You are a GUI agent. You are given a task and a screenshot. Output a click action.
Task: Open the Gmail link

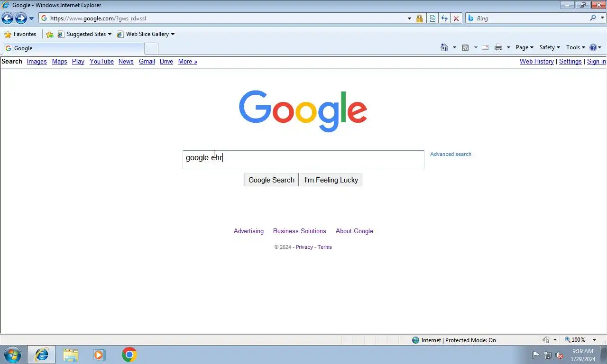coord(147,62)
